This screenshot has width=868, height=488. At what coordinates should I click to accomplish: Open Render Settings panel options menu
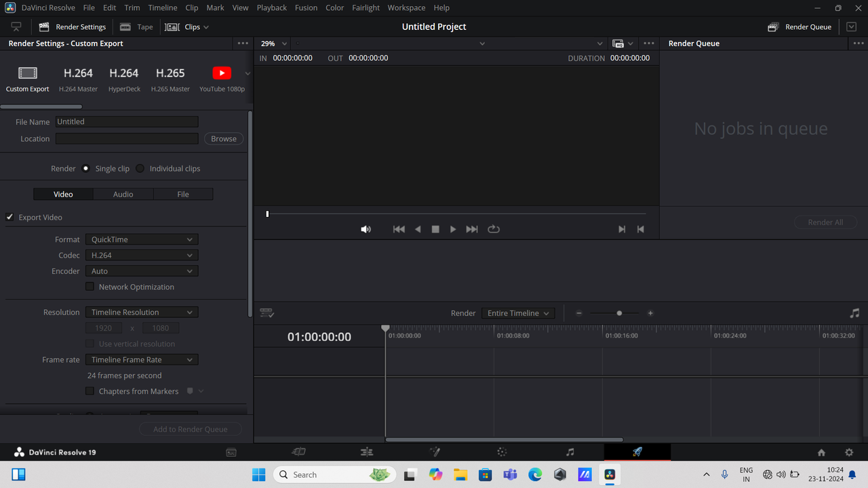pos(243,43)
